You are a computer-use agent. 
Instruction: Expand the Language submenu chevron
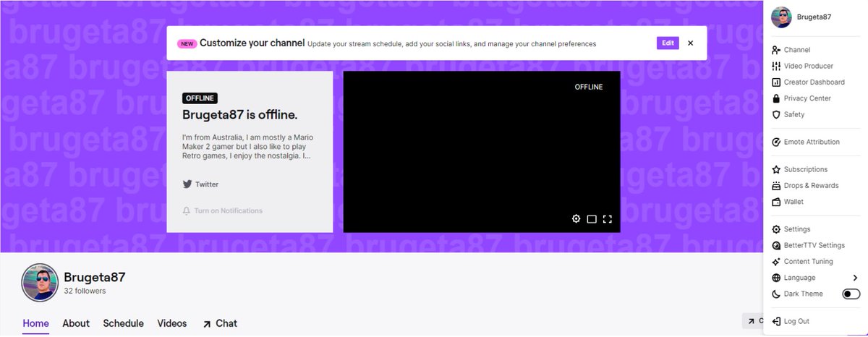[x=855, y=278]
